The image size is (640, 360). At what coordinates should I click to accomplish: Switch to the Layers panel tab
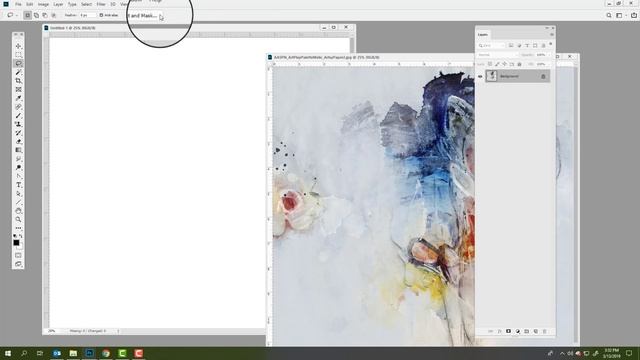coord(483,35)
